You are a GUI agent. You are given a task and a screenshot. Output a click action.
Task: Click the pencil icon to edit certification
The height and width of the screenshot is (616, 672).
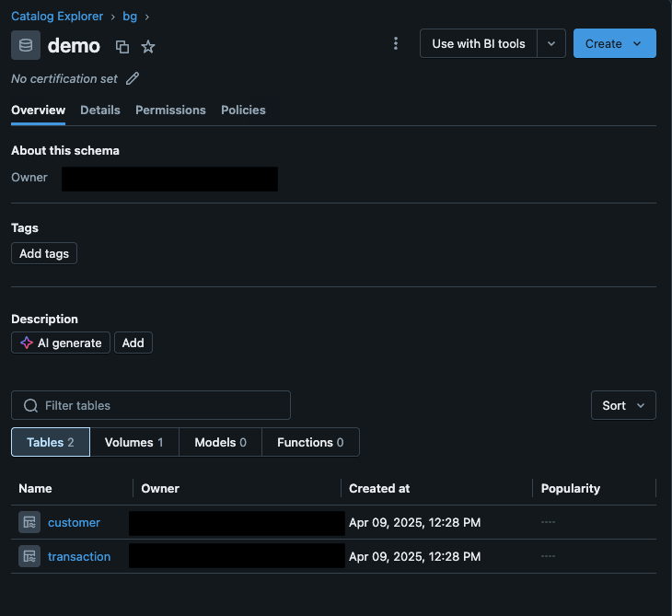click(x=133, y=78)
